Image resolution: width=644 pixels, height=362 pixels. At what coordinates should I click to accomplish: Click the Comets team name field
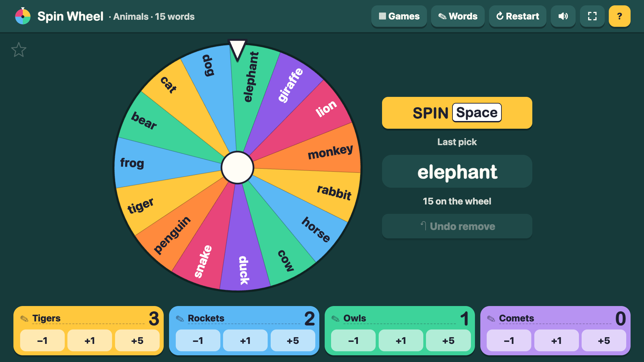pyautogui.click(x=555, y=318)
